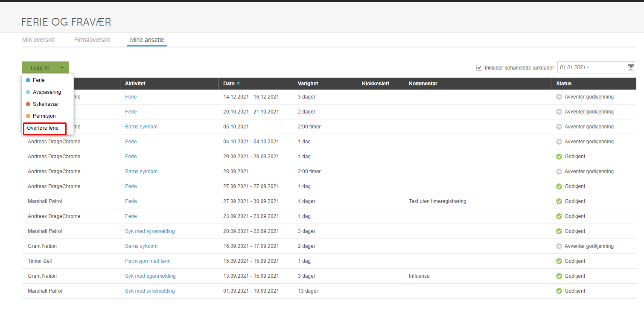Screen dimensions: 644x314
Task: Select Avspasering from the dropdown
Action: (47, 92)
